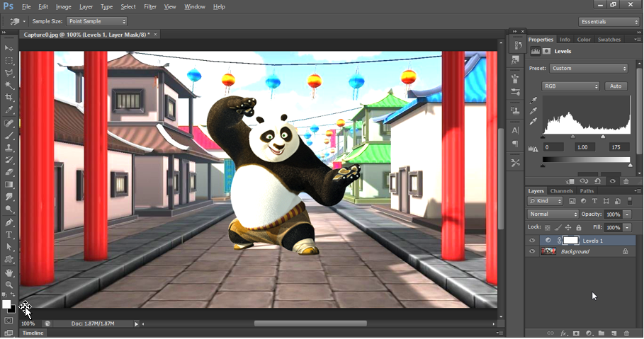Delete the adjustment layer via Properties trash icon
The width and height of the screenshot is (644, 339).
[x=626, y=181]
